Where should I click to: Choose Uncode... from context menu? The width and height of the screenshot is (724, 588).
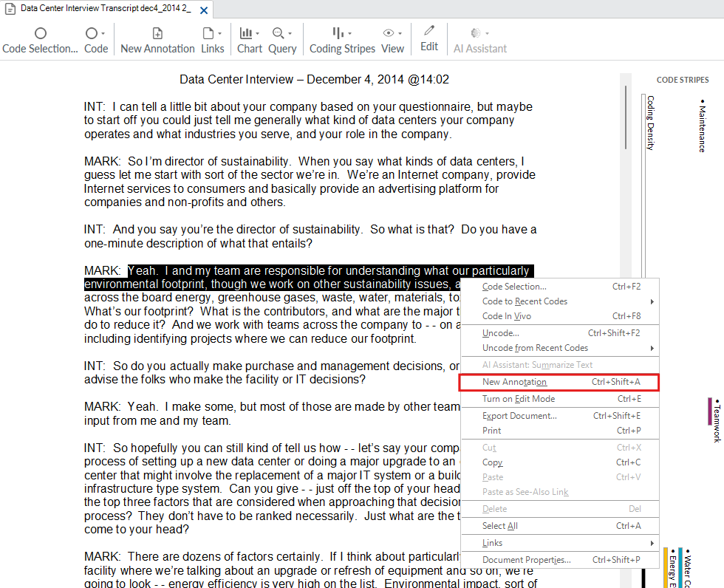click(560, 333)
